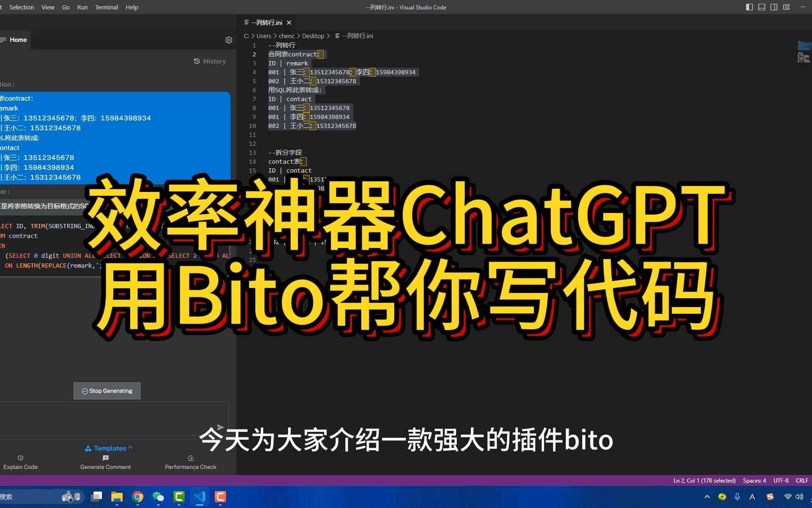This screenshot has width=812, height=508.
Task: Open the Bito Home tab
Action: point(14,40)
